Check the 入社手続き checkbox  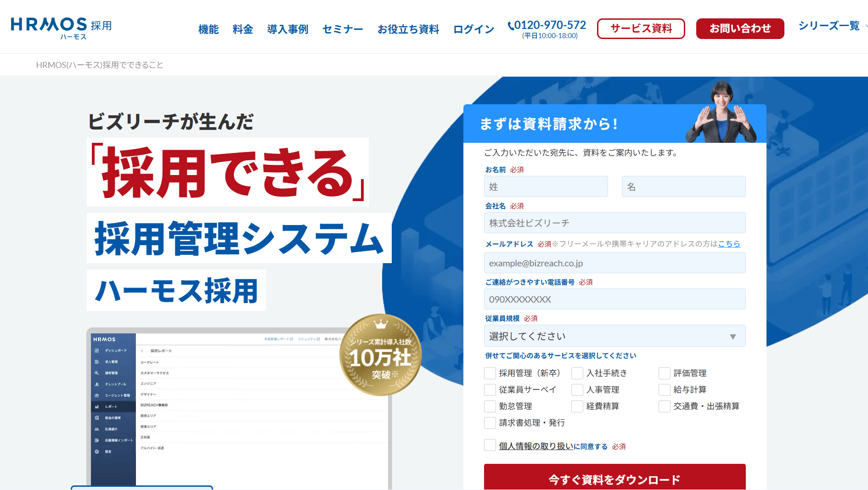(x=577, y=373)
